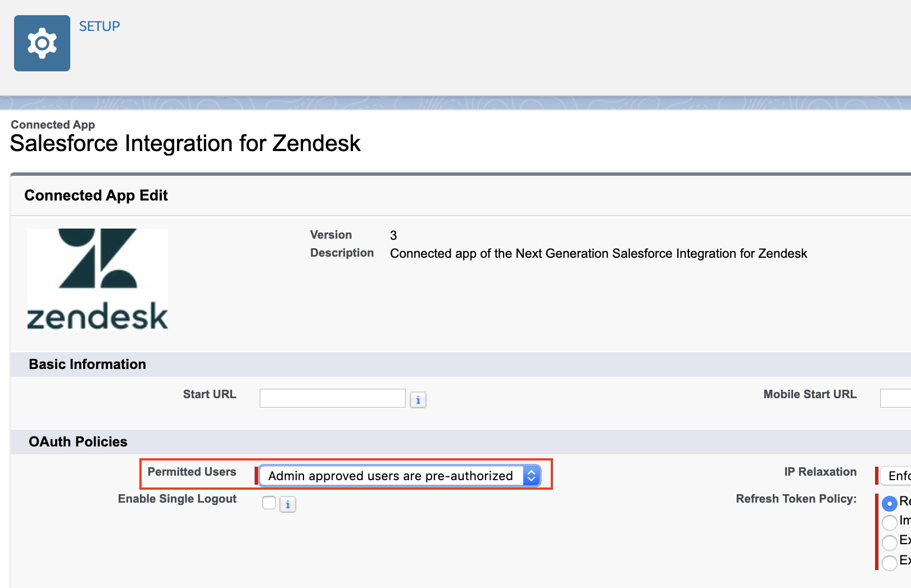This screenshot has width=911, height=588.
Task: Click the OAuth Policies section header
Action: coord(78,442)
